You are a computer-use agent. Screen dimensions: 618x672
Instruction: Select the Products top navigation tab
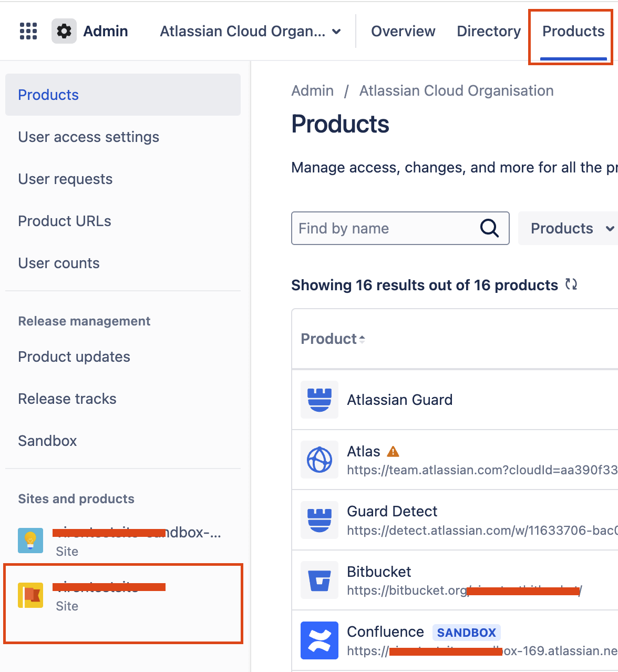[573, 31]
